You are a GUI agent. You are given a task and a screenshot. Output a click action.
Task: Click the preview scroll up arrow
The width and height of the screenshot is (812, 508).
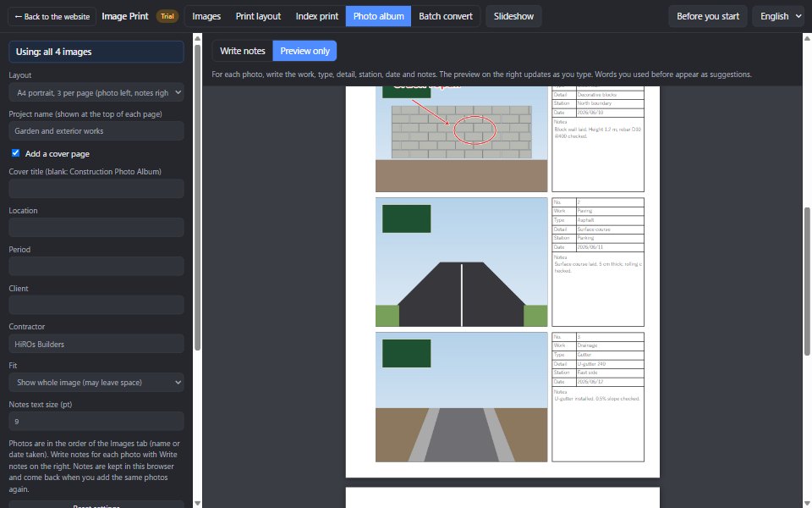point(807,38)
